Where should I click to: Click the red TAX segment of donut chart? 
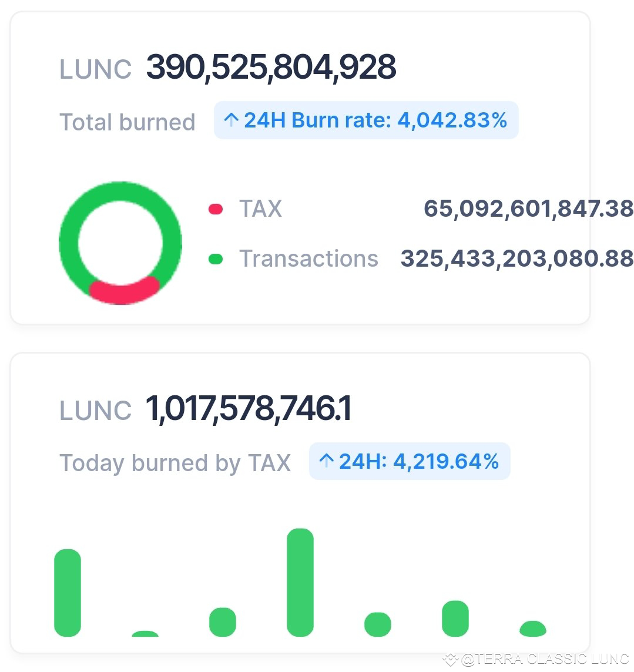click(124, 291)
